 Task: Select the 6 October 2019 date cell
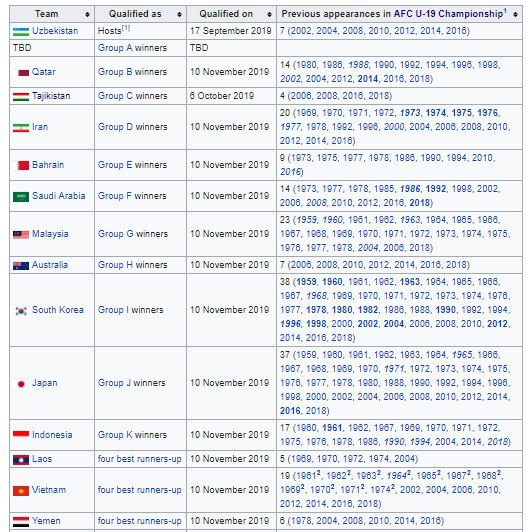tap(231, 96)
